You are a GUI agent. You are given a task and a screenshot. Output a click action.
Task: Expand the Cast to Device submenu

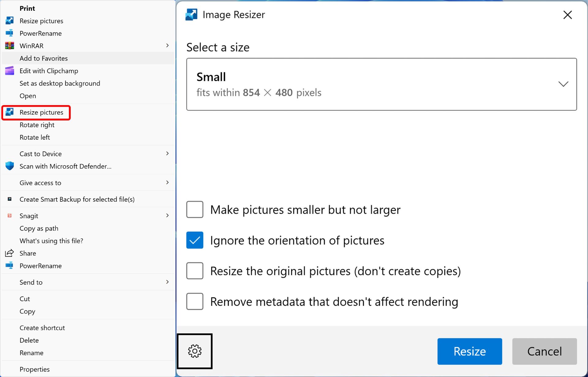tap(167, 154)
